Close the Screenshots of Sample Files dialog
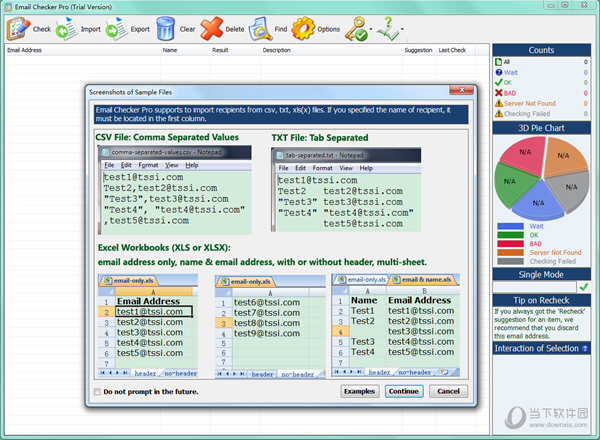Viewport: 600px width, 440px height. 461,90
